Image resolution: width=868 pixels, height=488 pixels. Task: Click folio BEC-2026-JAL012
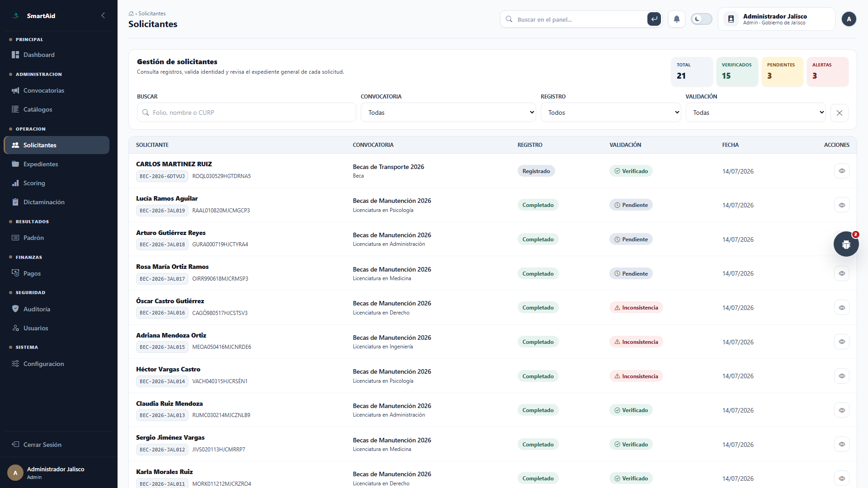(x=162, y=450)
